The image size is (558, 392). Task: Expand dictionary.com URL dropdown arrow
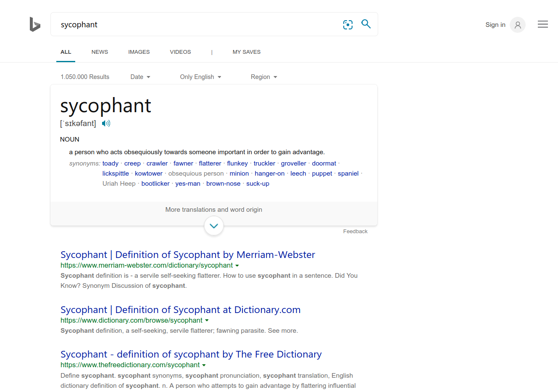coord(207,321)
